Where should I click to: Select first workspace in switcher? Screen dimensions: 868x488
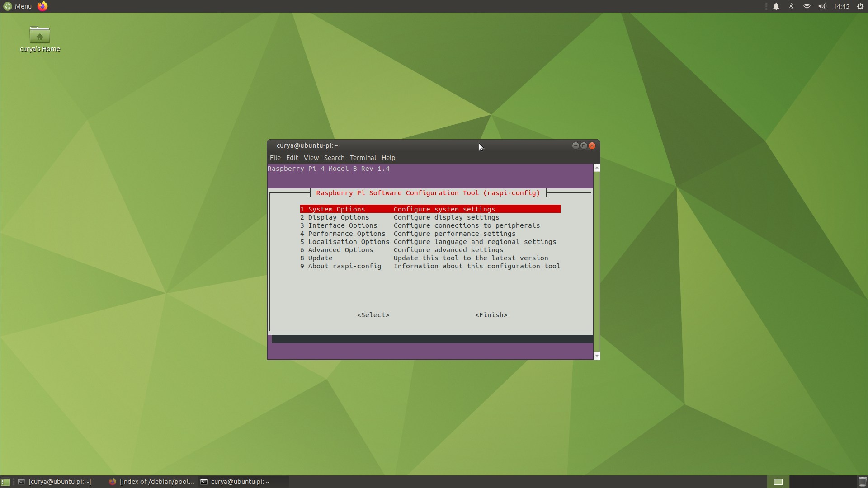[778, 482]
